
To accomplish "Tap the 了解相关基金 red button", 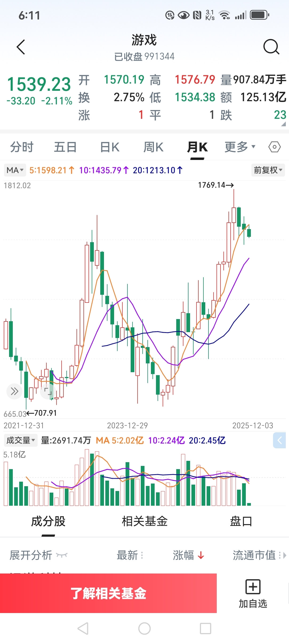I will (108, 593).
